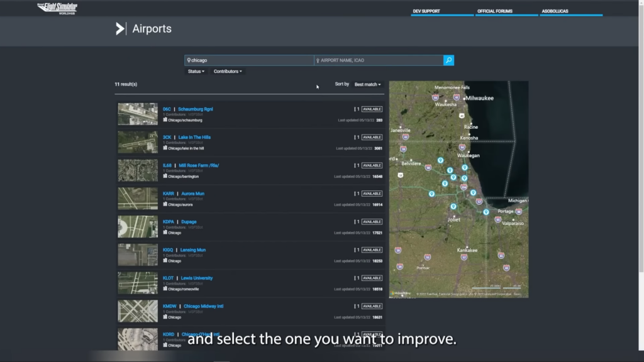The image size is (644, 362).
Task: Click the northernmost airport pin below Kenosha
Action: (440, 160)
